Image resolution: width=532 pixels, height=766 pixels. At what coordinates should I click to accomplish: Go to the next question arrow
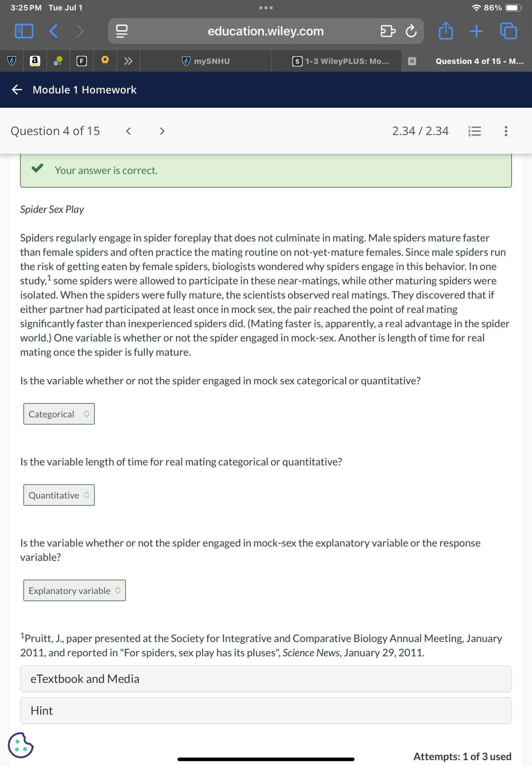click(162, 131)
